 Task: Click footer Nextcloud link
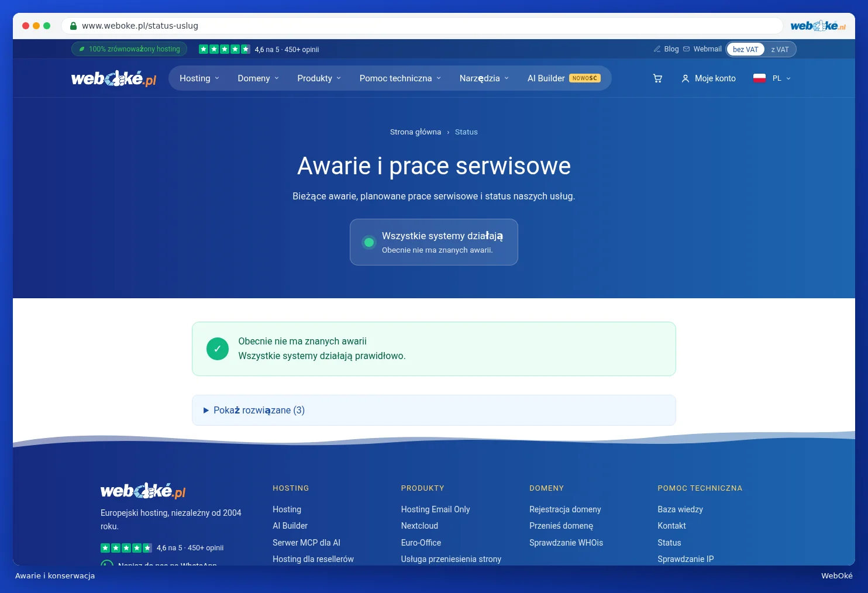point(419,526)
